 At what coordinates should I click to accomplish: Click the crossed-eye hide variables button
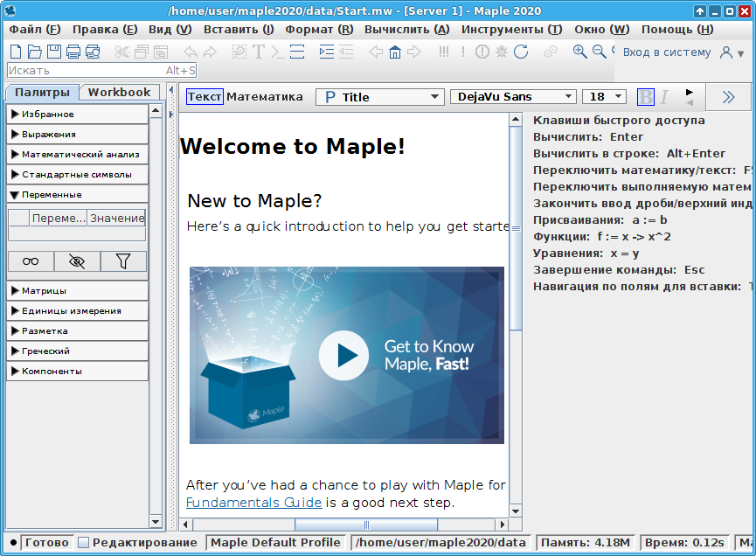(x=77, y=261)
